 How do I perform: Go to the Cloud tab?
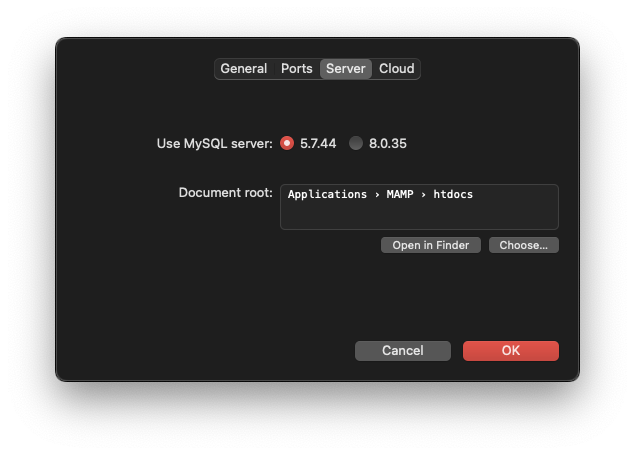396,69
